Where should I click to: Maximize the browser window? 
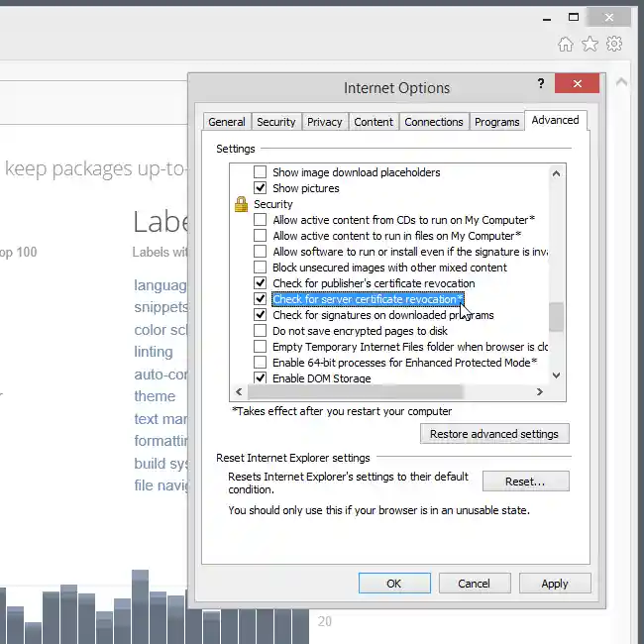[x=574, y=17]
